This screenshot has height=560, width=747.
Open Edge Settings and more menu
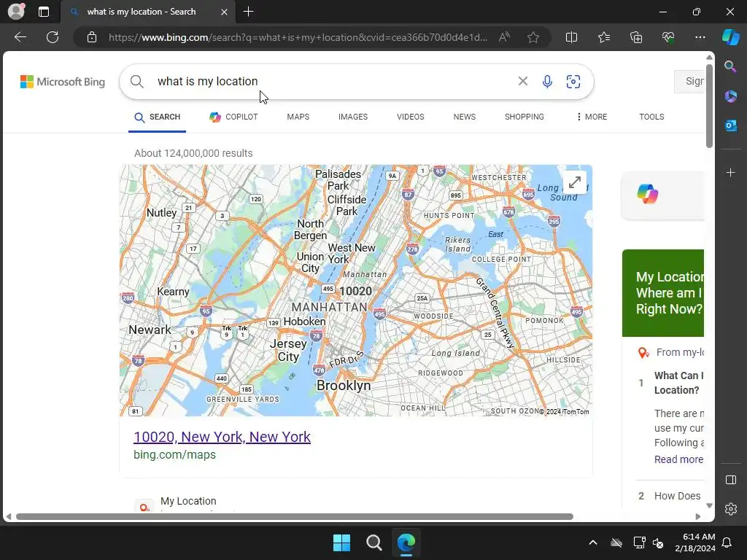click(x=700, y=37)
